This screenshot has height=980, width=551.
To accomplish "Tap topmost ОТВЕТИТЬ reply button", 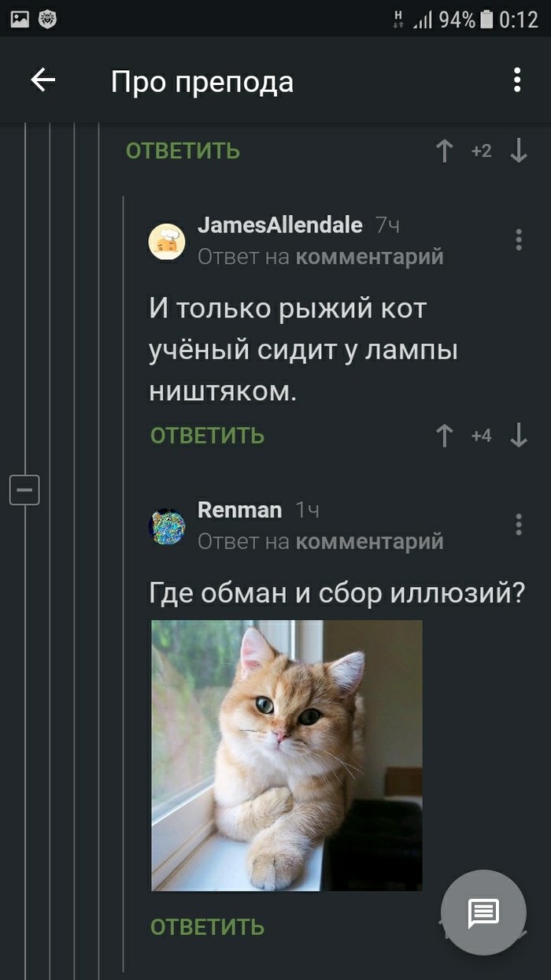I will [x=183, y=150].
